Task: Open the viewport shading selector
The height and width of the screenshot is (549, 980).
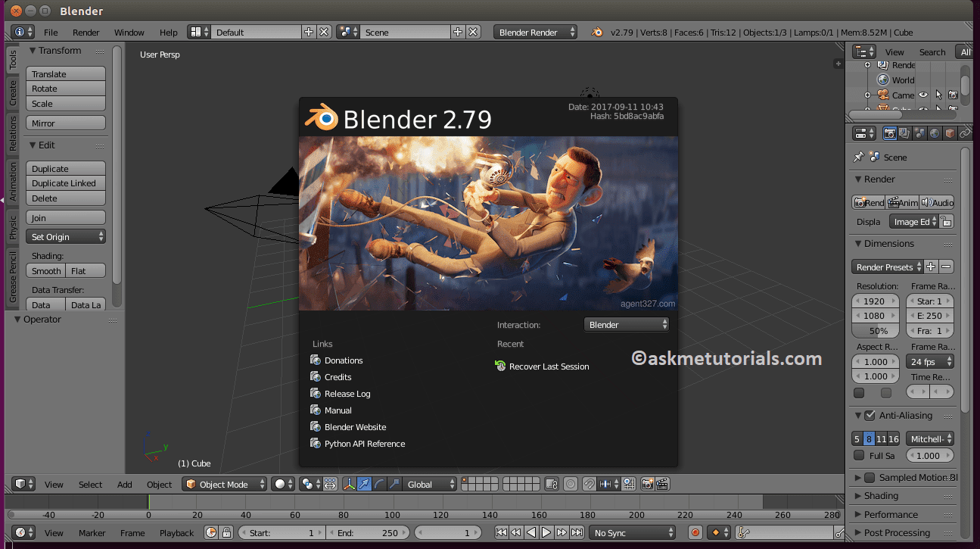Action: tap(283, 484)
